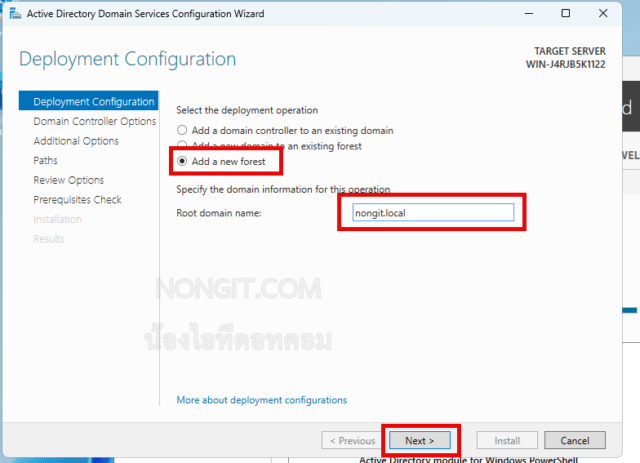
Task: Open the Additional Options step
Action: (76, 141)
